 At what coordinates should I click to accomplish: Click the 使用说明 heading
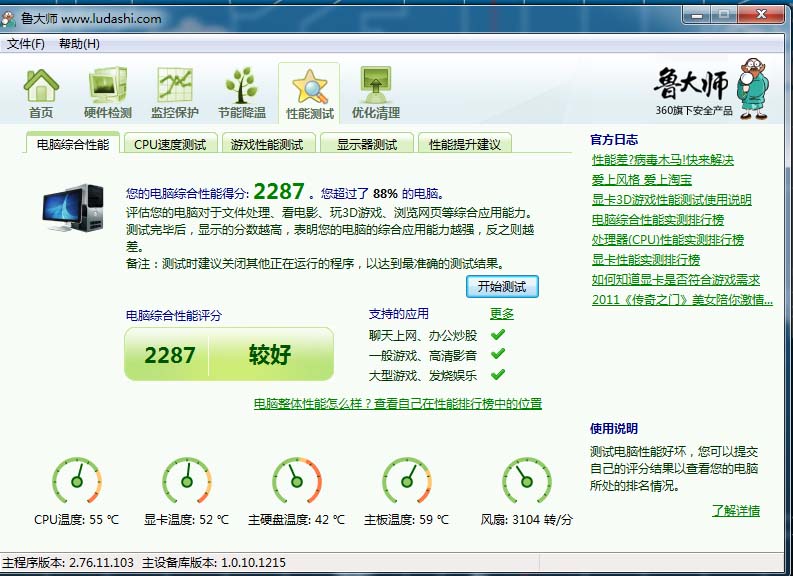614,429
